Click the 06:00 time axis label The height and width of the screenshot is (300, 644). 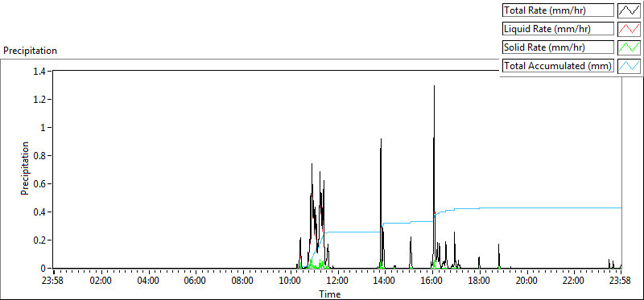pyautogui.click(x=195, y=281)
